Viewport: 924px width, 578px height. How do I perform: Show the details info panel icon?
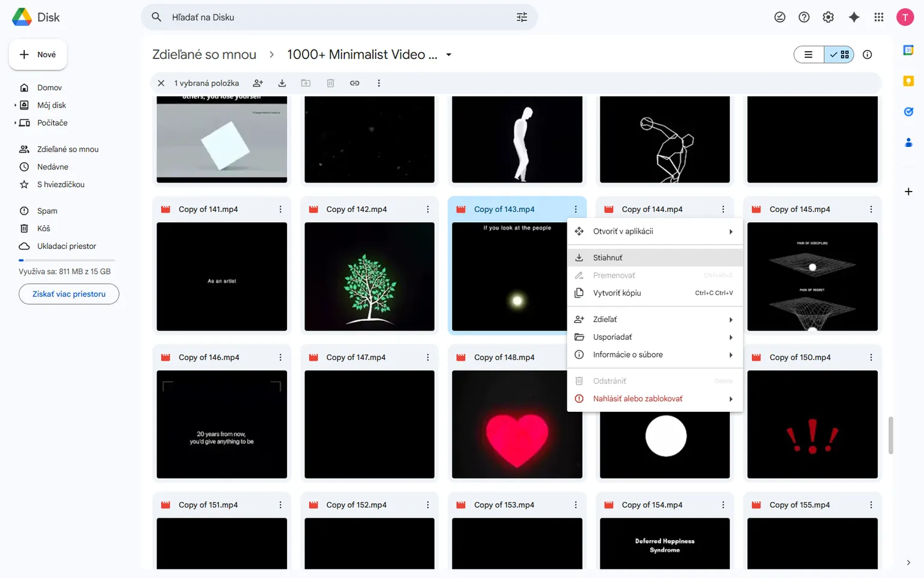pos(867,55)
